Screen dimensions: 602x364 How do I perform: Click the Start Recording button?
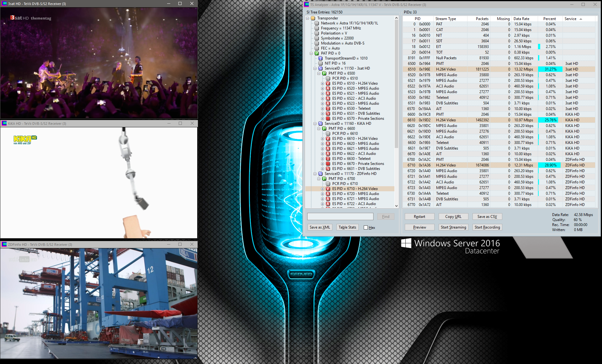[487, 227]
